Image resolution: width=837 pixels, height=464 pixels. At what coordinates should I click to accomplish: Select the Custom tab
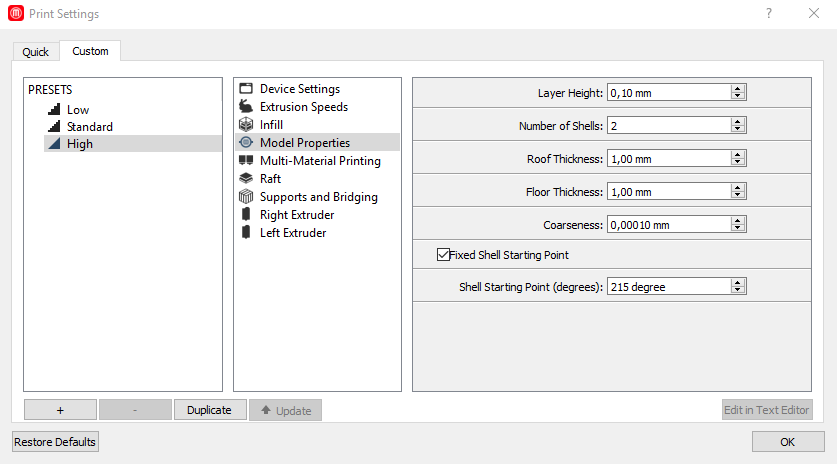tap(90, 51)
